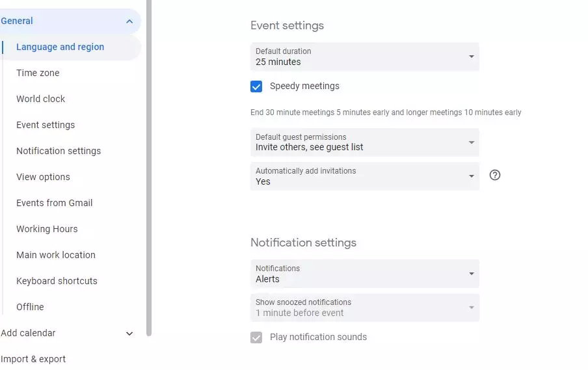Select Language and region in sidebar
The height and width of the screenshot is (370, 588).
click(60, 47)
